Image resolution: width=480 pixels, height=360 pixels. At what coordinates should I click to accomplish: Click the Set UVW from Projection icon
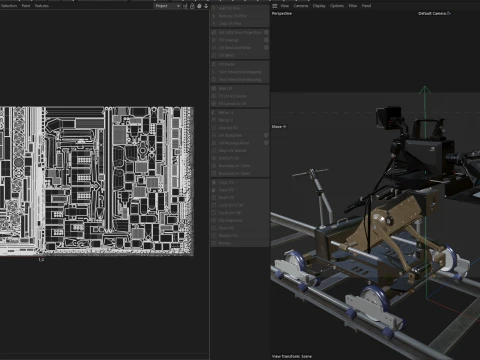pyautogui.click(x=214, y=33)
